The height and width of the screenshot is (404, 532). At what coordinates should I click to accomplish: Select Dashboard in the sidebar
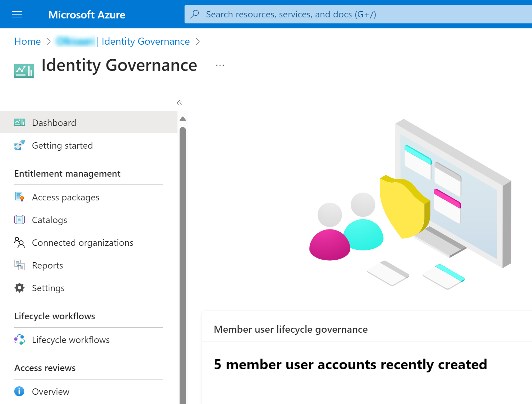[x=89, y=122]
